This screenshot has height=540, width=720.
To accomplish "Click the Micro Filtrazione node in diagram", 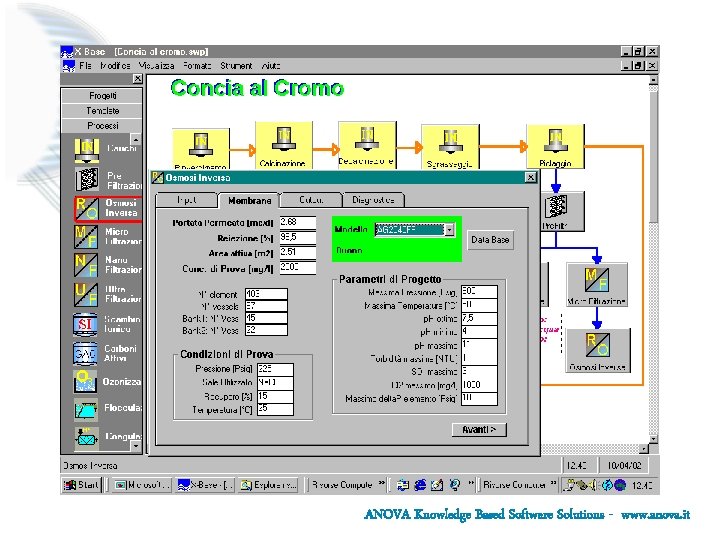I will (x=597, y=285).
